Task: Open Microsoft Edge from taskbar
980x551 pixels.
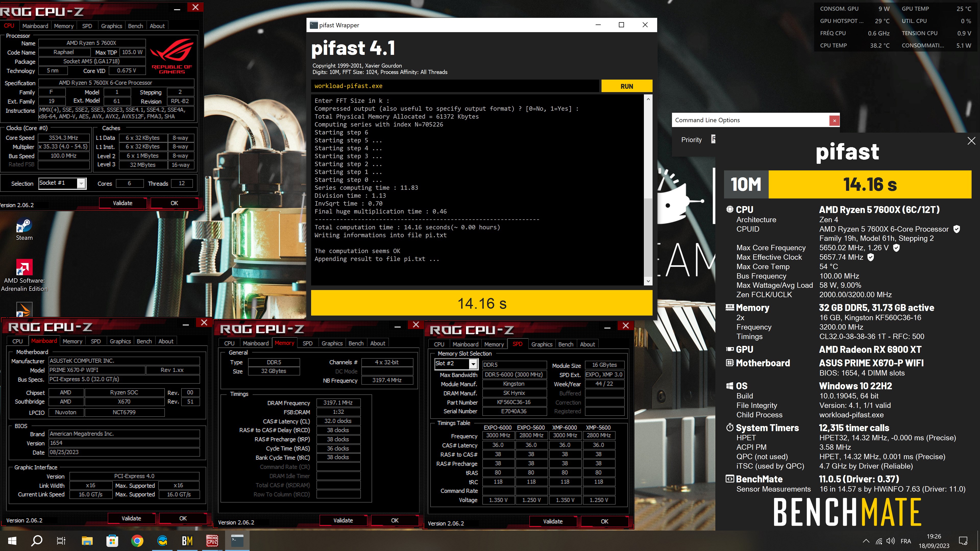Action: click(x=163, y=540)
